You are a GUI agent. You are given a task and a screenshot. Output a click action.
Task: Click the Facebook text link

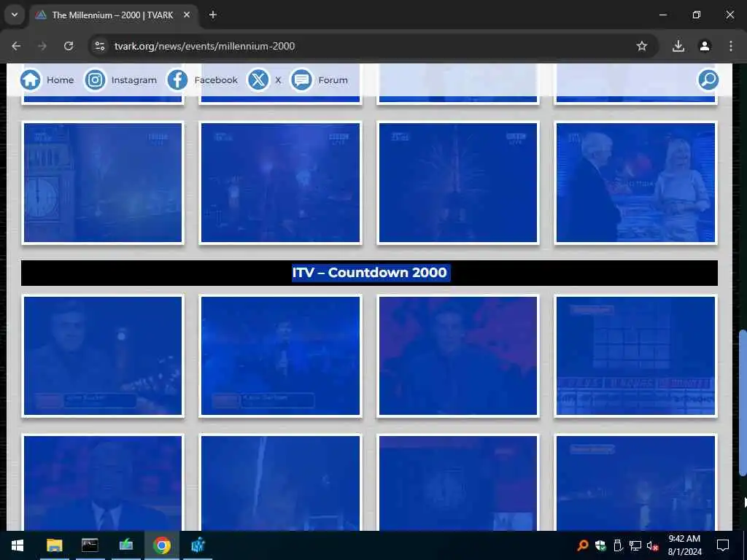coord(216,80)
